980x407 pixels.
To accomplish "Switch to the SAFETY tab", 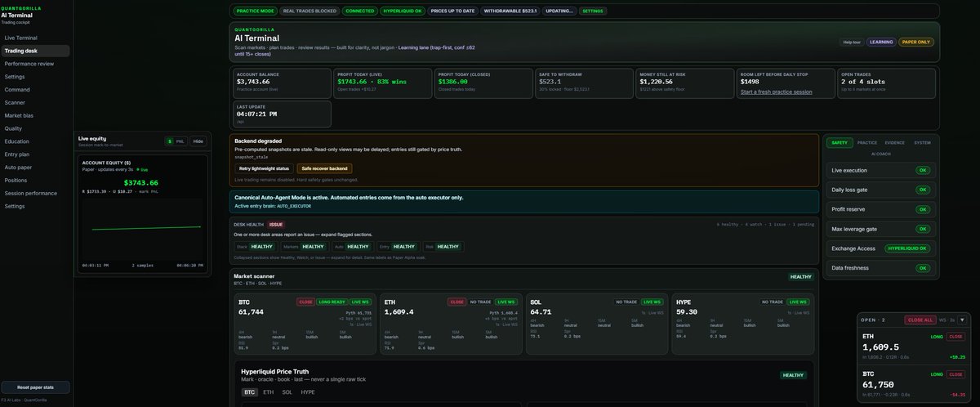I will [840, 143].
